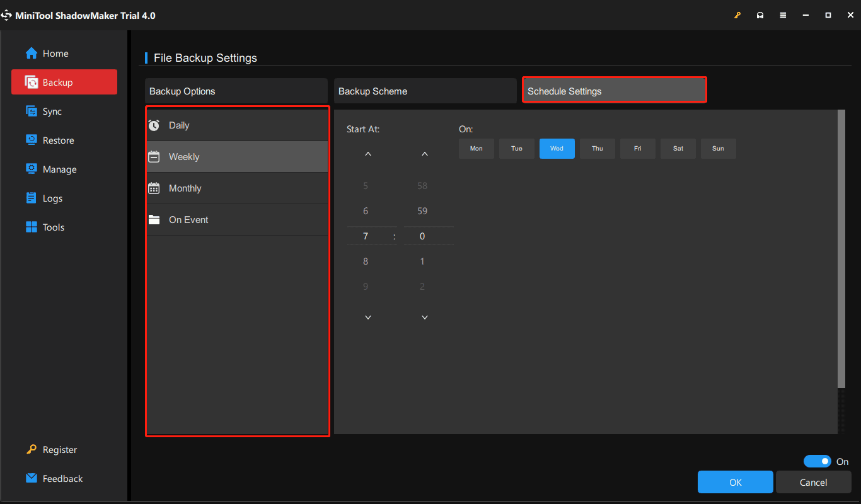
Task: Open the hamburger menu in the title bar
Action: pos(783,14)
